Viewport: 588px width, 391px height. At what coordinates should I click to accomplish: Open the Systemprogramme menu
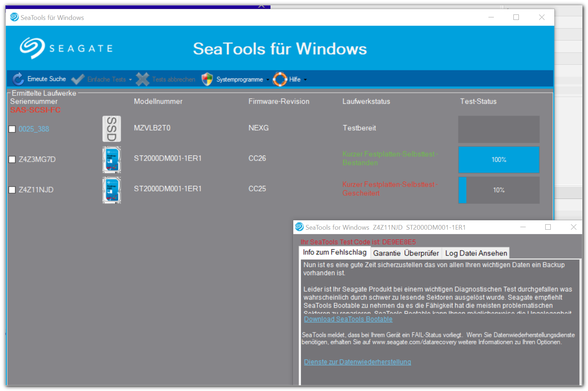click(240, 79)
